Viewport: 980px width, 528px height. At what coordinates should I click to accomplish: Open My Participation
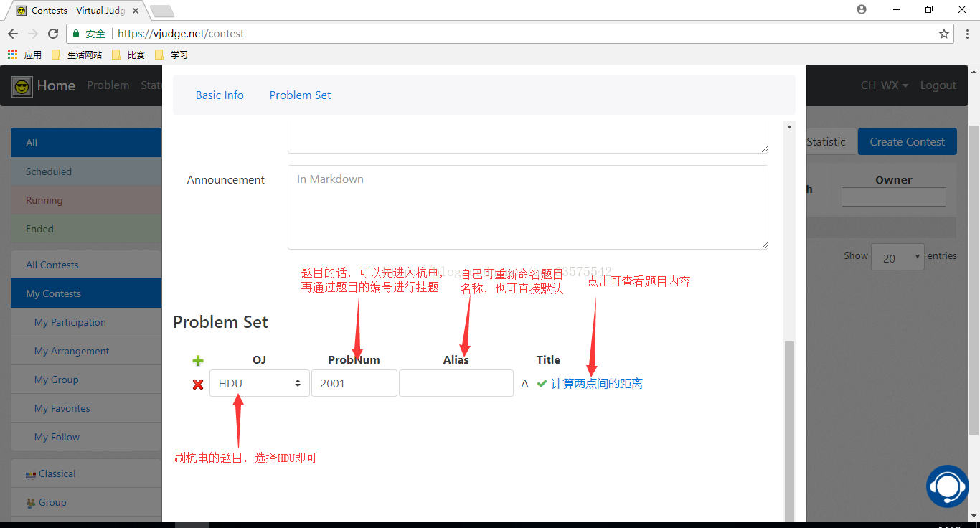[86, 322]
